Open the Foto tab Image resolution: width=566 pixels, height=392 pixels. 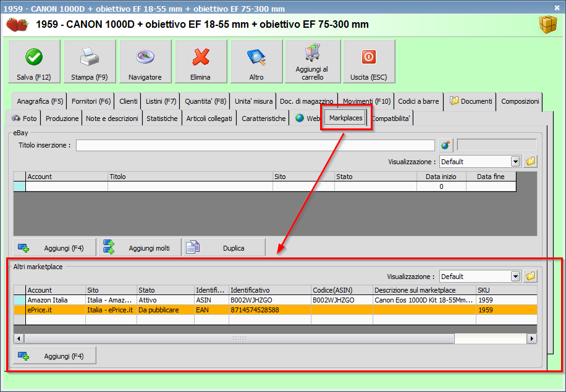click(x=24, y=119)
